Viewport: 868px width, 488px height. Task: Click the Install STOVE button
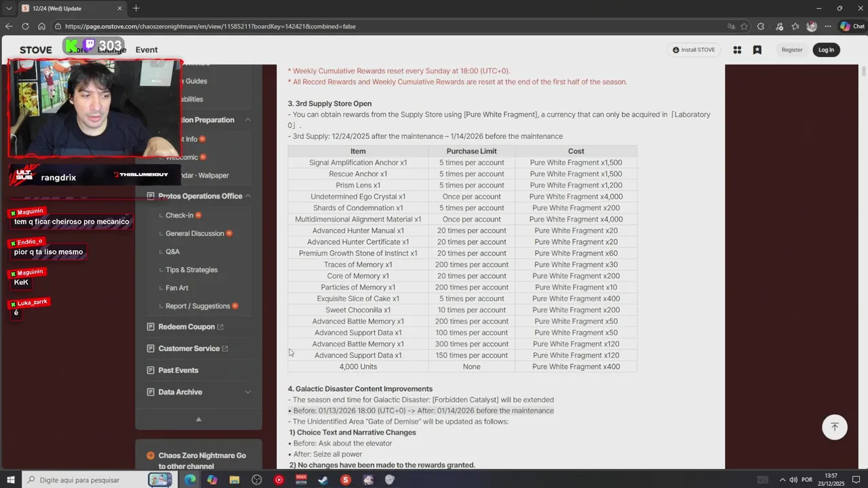tap(694, 49)
